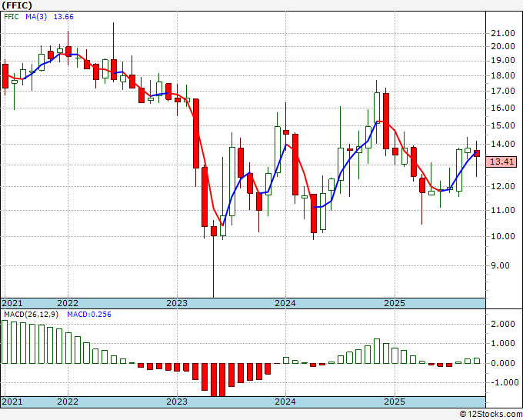Screen dimensions: 523x420
Task: Click the 1.000 MACD axis label
Action: click(x=503, y=343)
